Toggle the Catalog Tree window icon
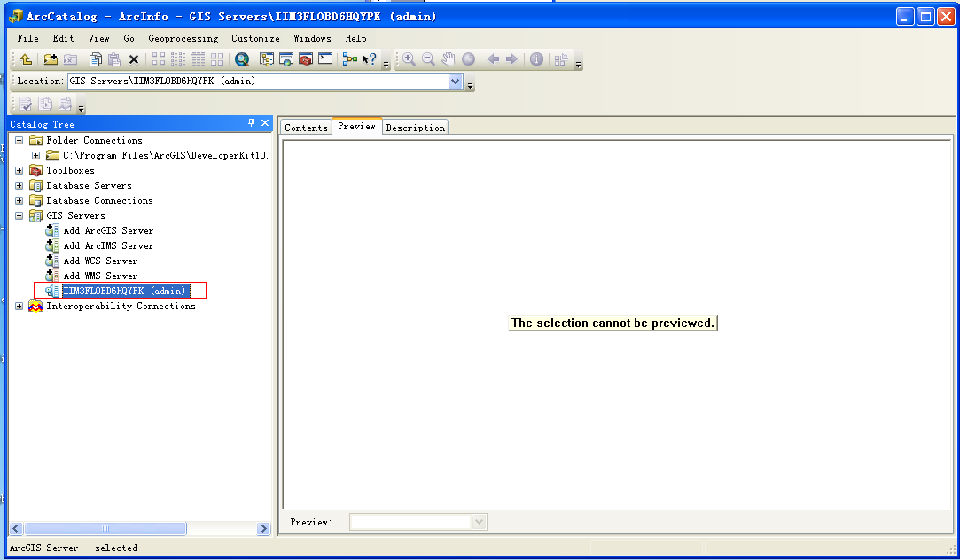This screenshot has height=560, width=960. [266, 59]
